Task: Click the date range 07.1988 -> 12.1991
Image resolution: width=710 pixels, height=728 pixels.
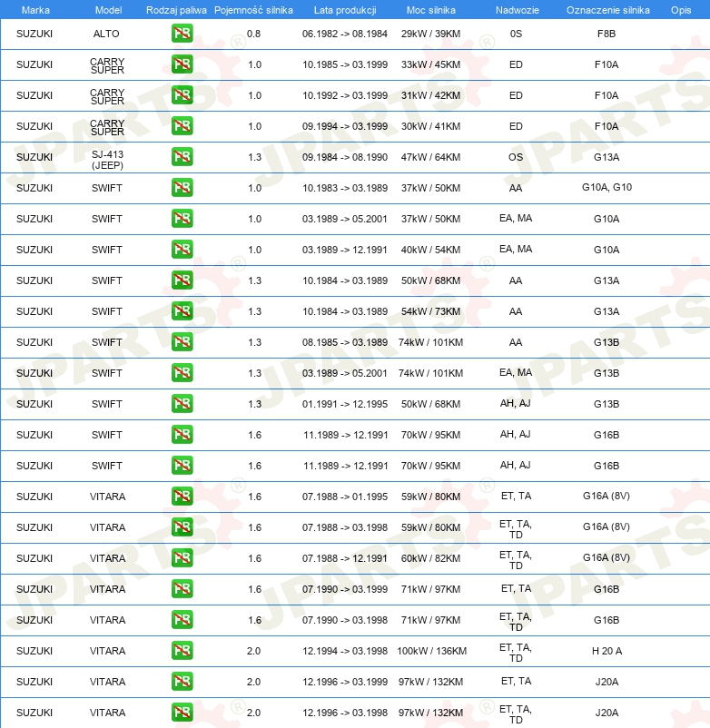Action: click(x=344, y=558)
